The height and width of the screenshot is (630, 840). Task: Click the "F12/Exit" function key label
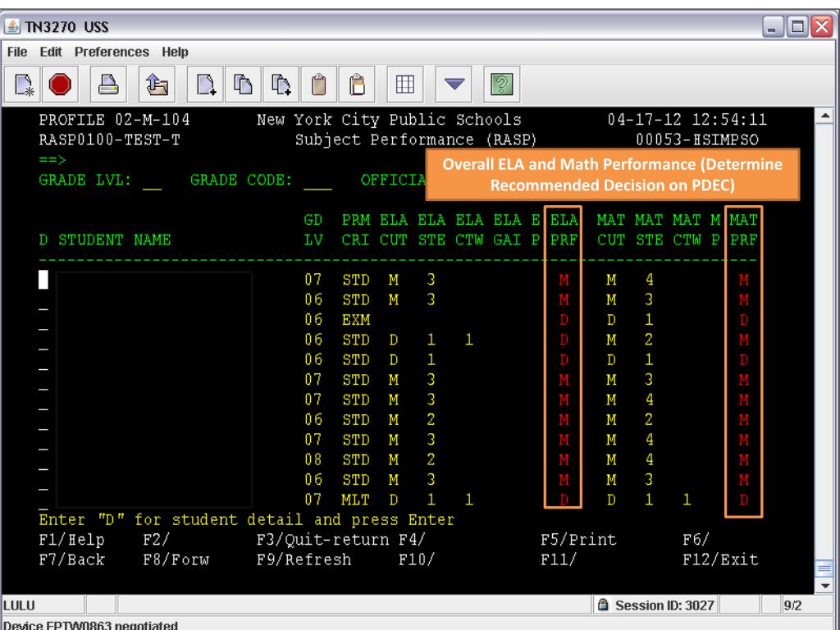coord(720,560)
